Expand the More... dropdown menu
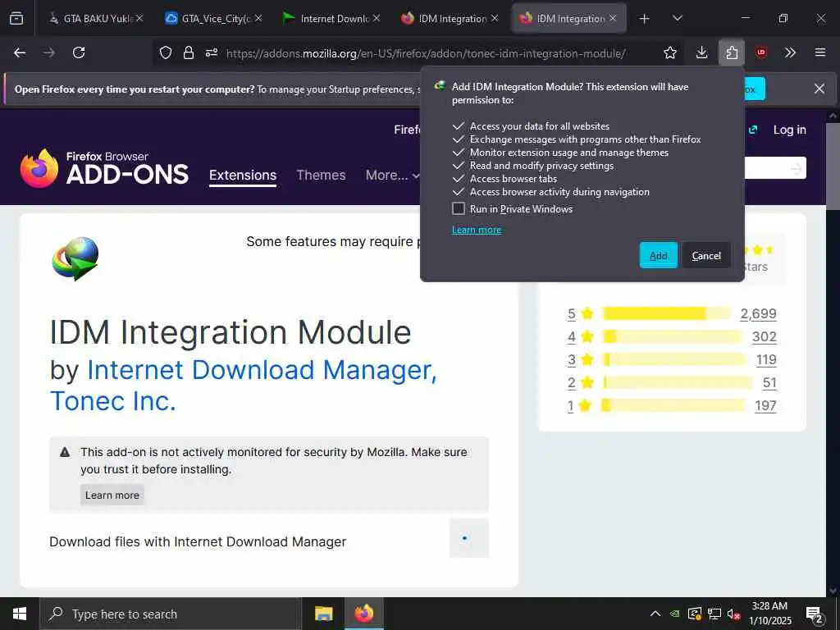Screen dimensions: 840x630 [392, 176]
